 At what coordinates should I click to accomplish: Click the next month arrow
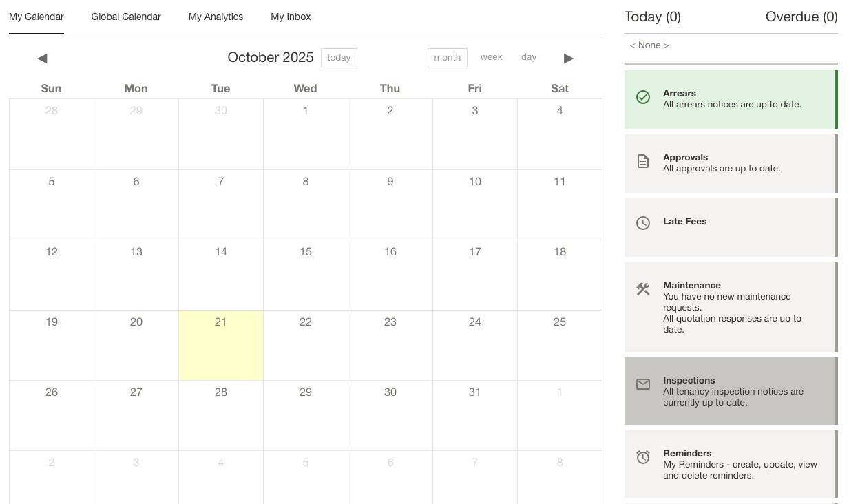569,58
